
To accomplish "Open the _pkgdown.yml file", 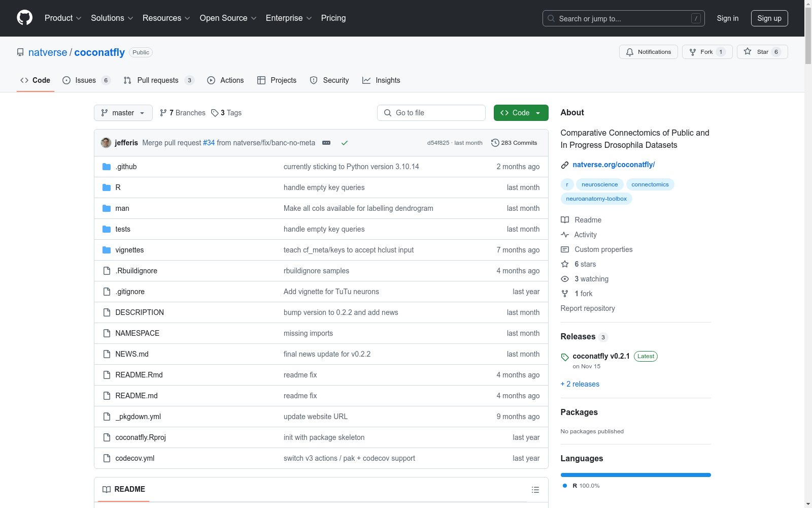I will pos(138,417).
